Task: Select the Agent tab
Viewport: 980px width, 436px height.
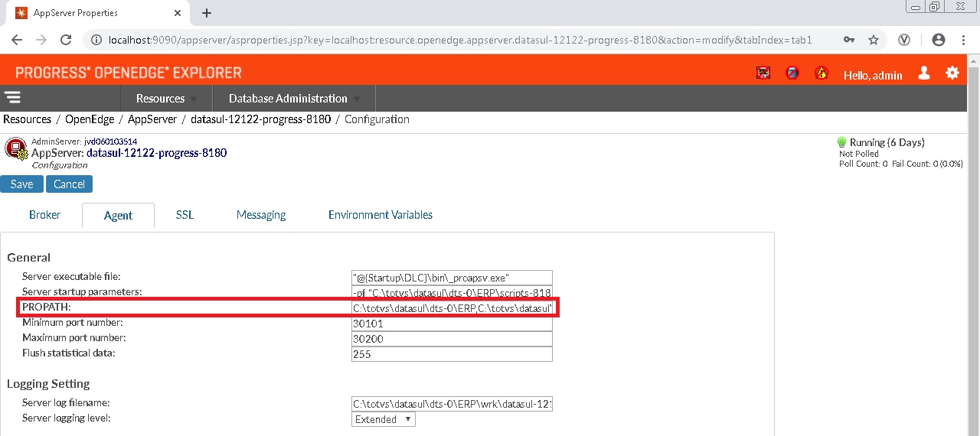Action: pyautogui.click(x=118, y=216)
